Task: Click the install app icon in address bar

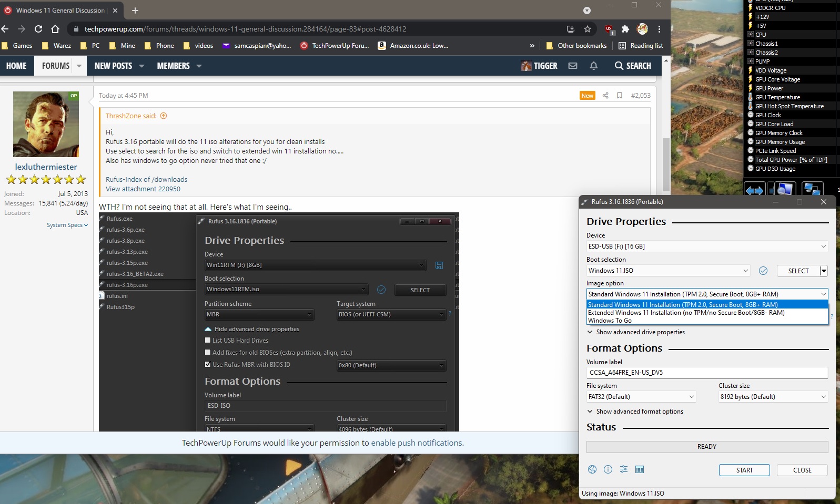Action: point(571,29)
